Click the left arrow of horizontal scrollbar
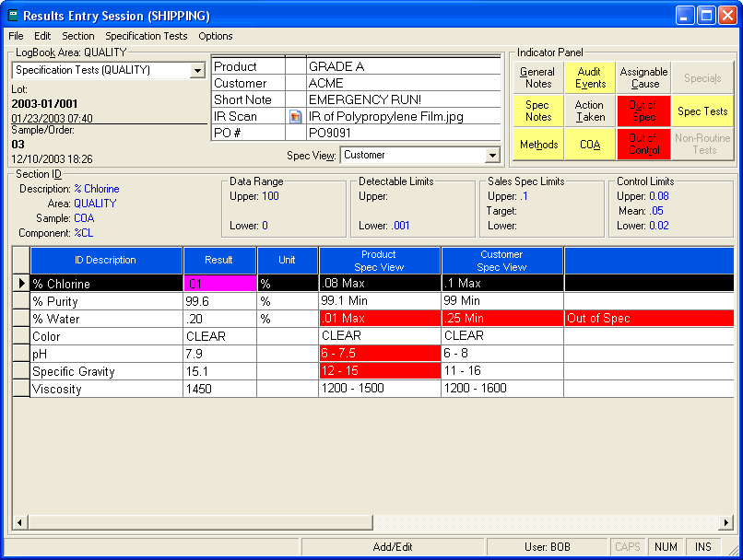Image resolution: width=743 pixels, height=560 pixels. tap(20, 522)
